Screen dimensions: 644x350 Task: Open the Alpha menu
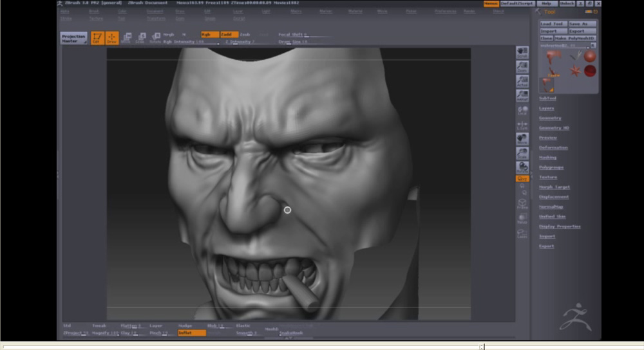click(65, 11)
